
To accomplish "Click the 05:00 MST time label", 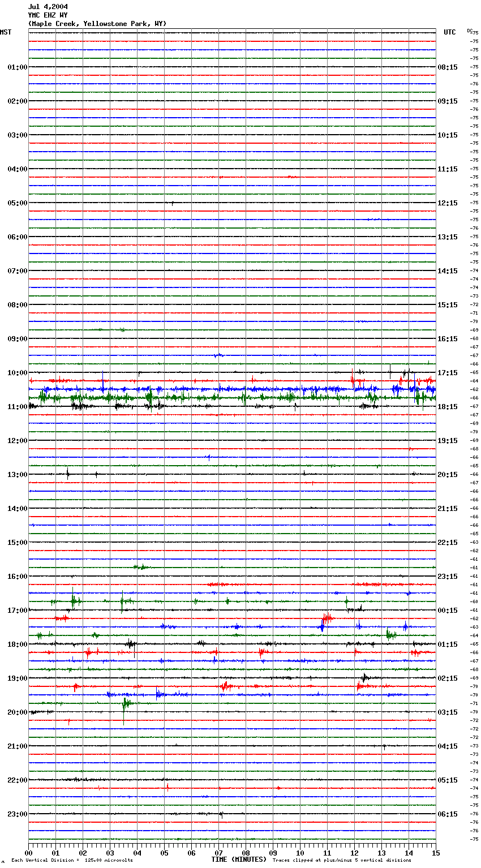I will click(18, 203).
